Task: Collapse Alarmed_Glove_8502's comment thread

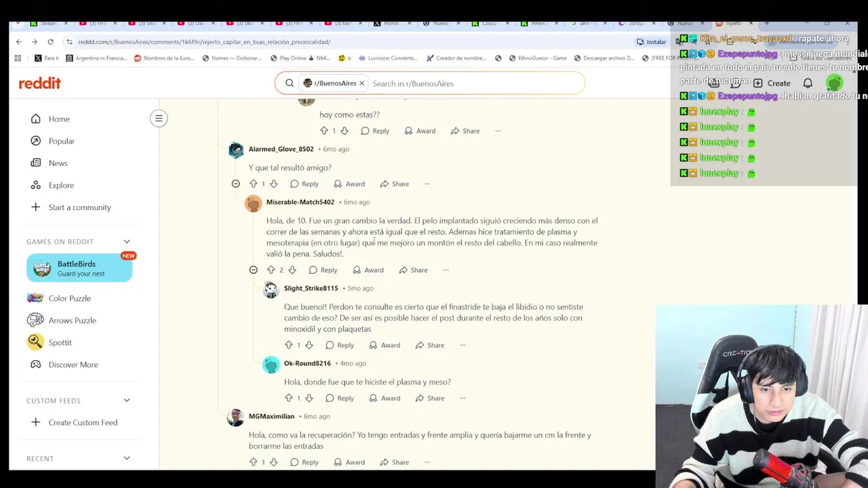Action: [x=235, y=184]
